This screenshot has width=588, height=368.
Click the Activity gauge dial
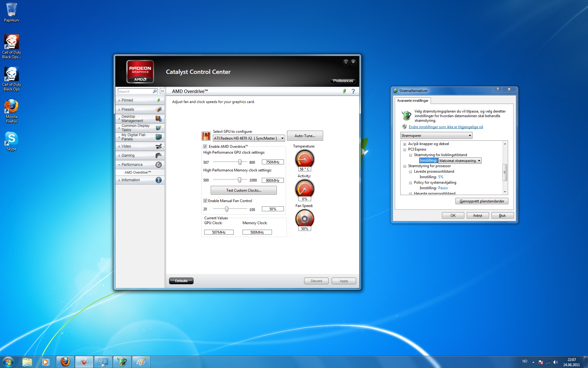click(x=304, y=188)
